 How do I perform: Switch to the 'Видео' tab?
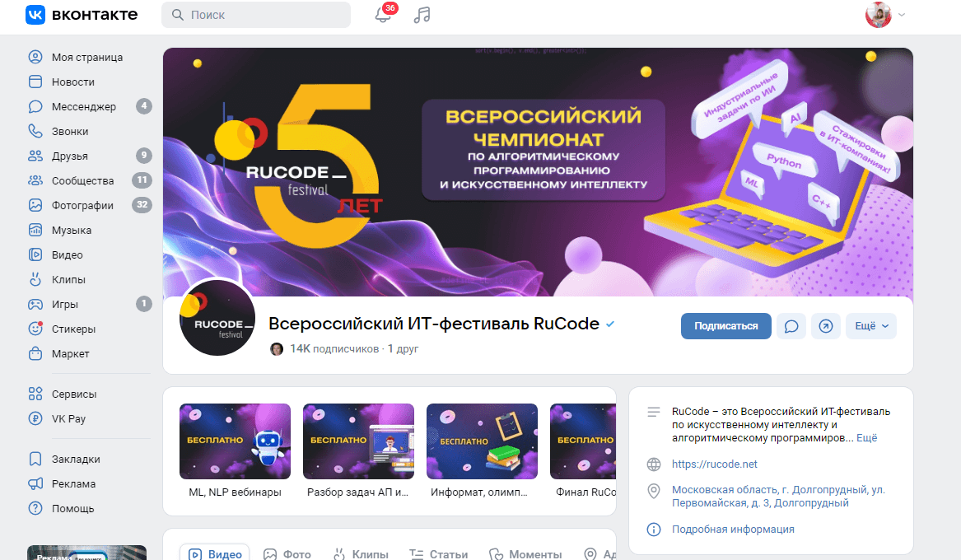[214, 554]
